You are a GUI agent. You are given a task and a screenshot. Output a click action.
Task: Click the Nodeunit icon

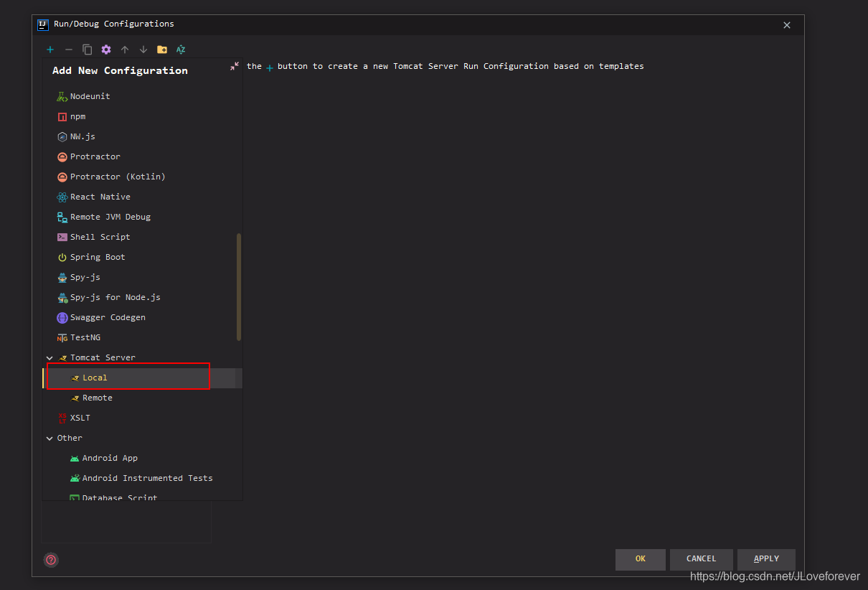[x=62, y=96]
